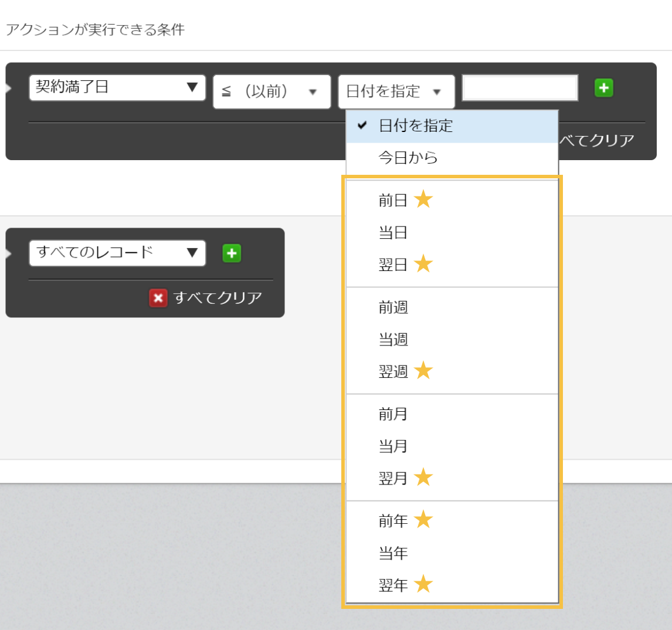Click the star icon next to 翌週
The height and width of the screenshot is (630, 672).
(423, 370)
